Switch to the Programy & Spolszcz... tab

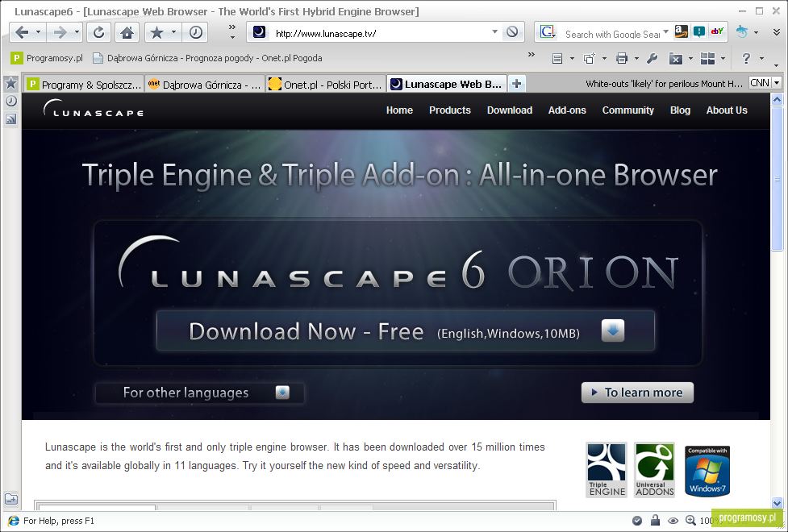tap(84, 84)
